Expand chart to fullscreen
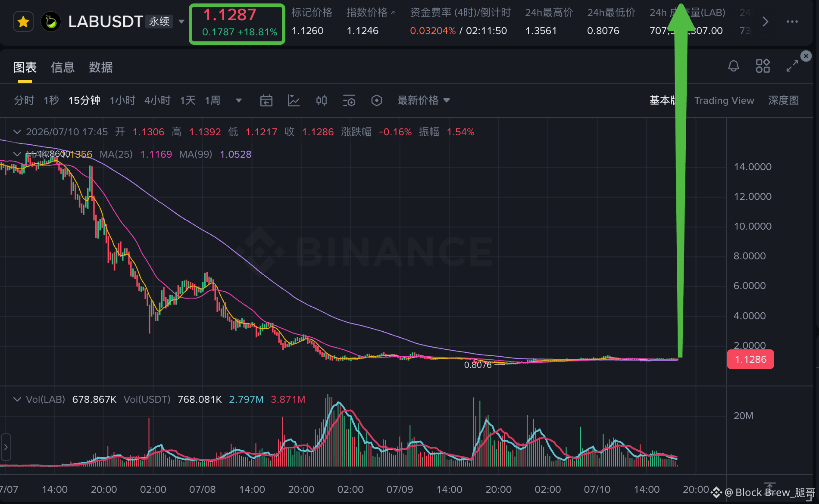The image size is (819, 504). (792, 66)
